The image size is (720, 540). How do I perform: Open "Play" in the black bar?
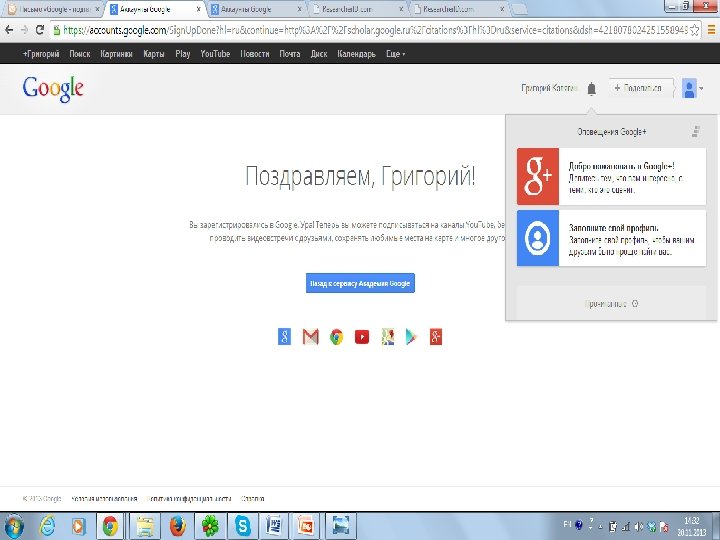[x=183, y=54]
